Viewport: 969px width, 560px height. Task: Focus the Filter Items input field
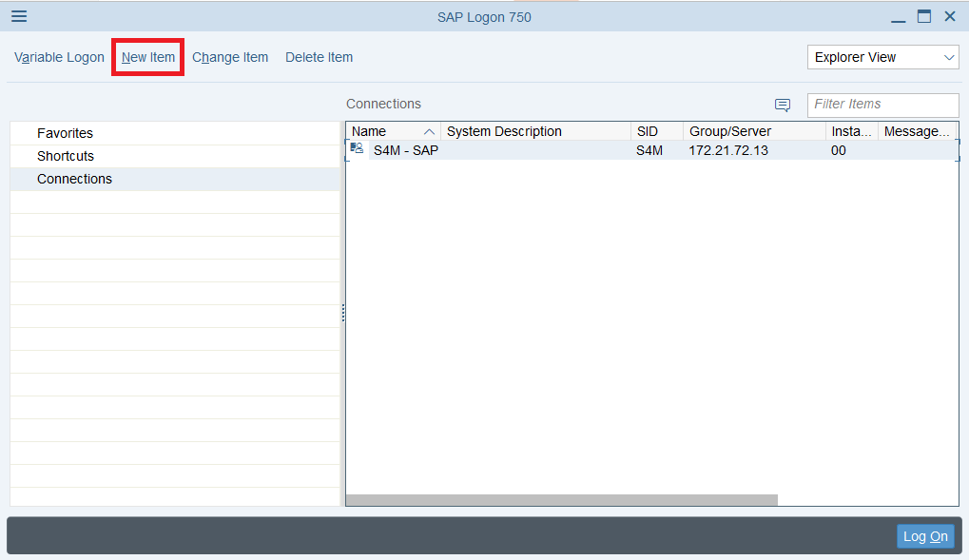pos(883,105)
